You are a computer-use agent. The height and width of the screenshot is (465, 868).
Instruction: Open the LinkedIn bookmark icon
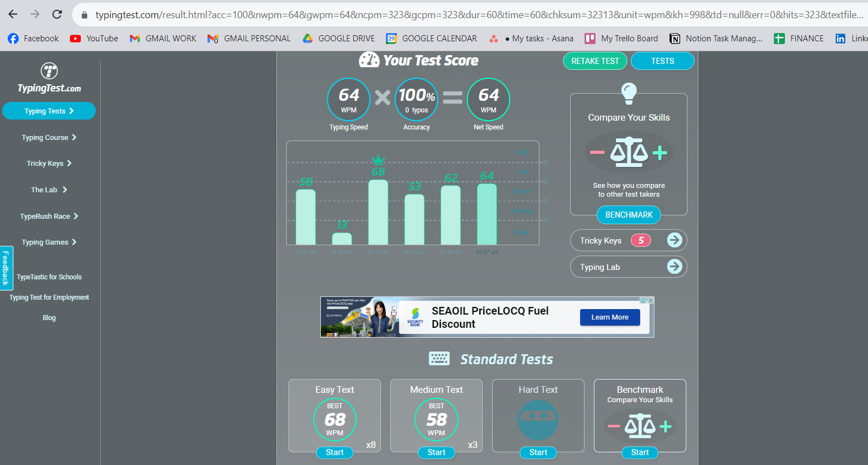(840, 39)
